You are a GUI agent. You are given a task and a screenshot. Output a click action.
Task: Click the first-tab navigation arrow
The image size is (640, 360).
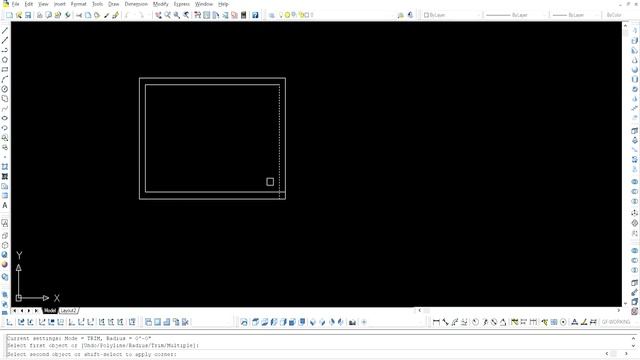point(15,311)
